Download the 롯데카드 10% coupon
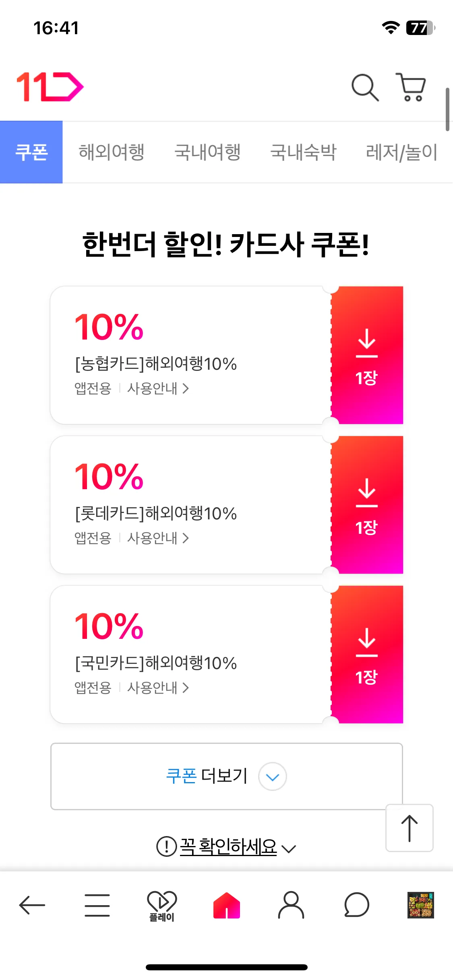The height and width of the screenshot is (980, 453). 367,505
